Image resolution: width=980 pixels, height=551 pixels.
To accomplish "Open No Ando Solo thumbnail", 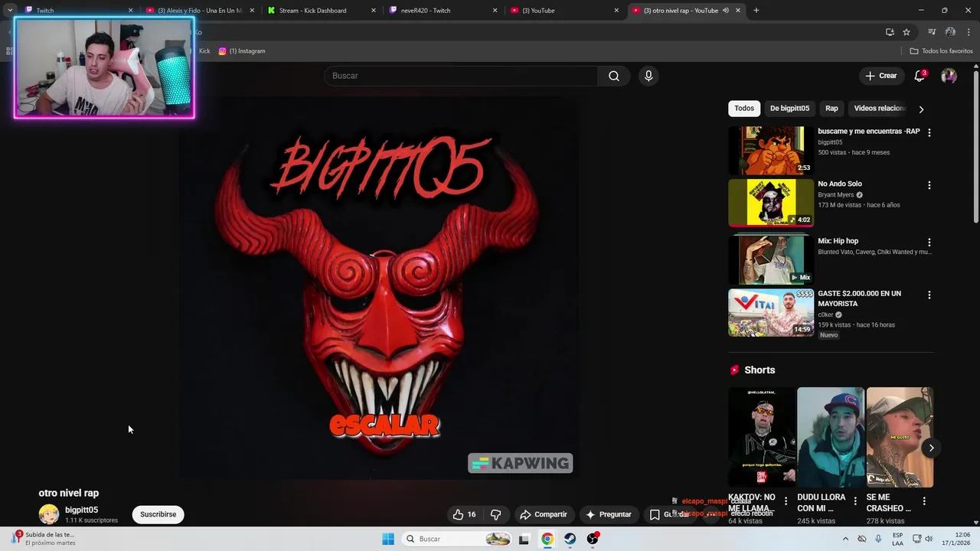I will (770, 203).
